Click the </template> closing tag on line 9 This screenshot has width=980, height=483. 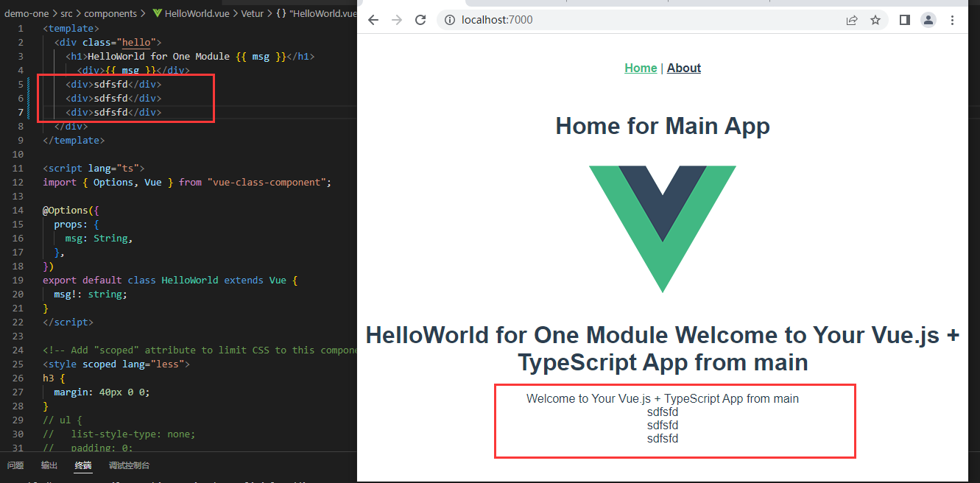click(74, 140)
